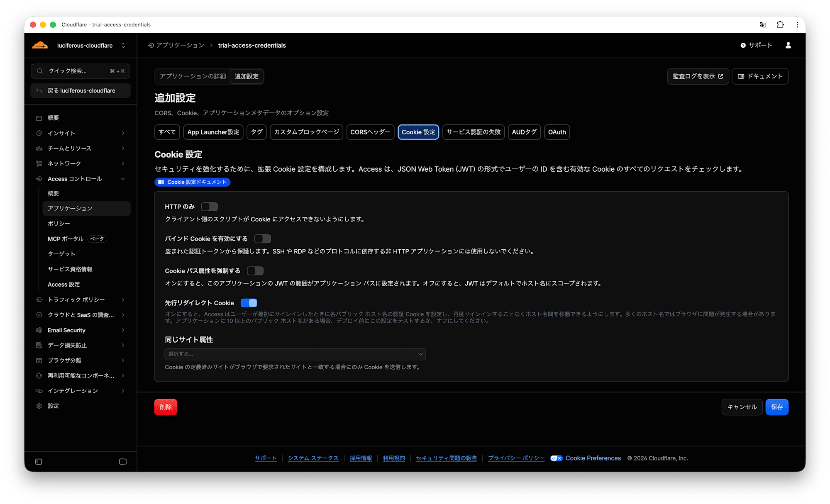Click the ネットワーク icon in the sidebar
Viewport: 830px width, 504px height.
[39, 163]
